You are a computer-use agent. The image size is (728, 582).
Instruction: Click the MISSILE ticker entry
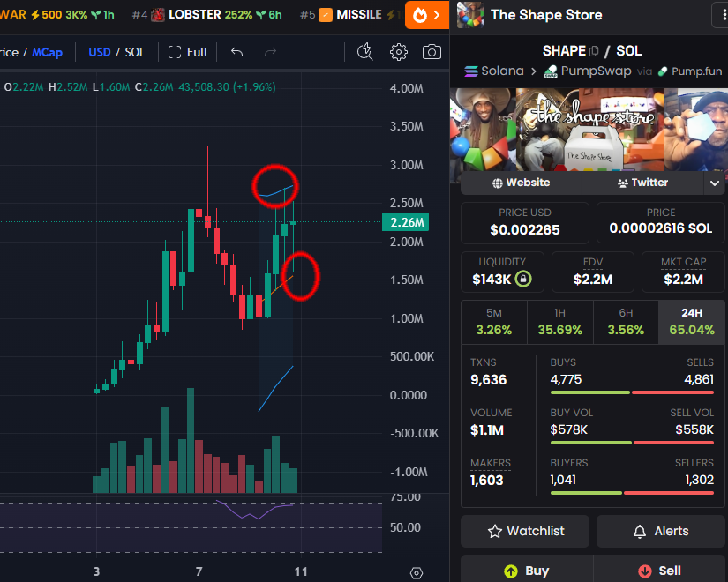(x=350, y=15)
